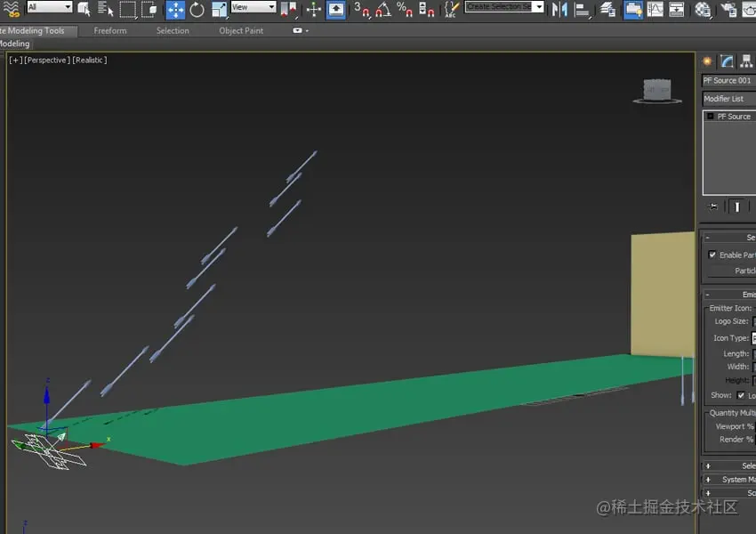Toggle the Graphite Modeling Tools ribbon
756x534 pixels.
[632, 9]
